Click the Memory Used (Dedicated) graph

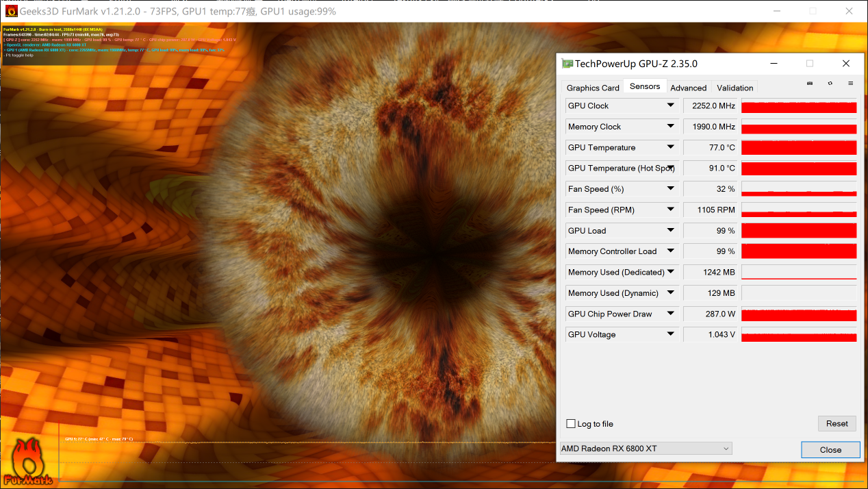[799, 273]
